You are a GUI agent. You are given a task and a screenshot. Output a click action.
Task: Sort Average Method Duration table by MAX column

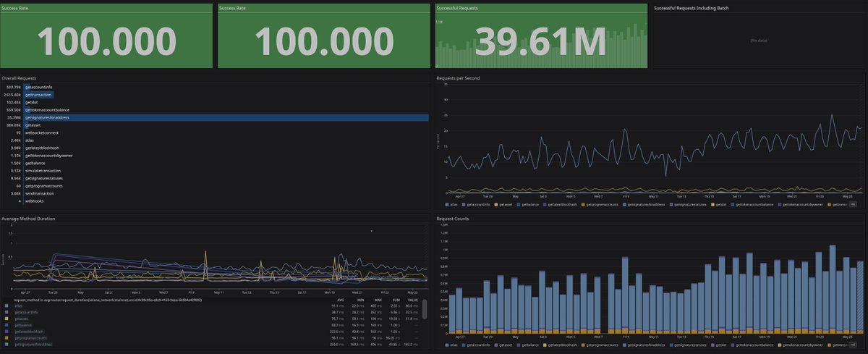coord(377,299)
